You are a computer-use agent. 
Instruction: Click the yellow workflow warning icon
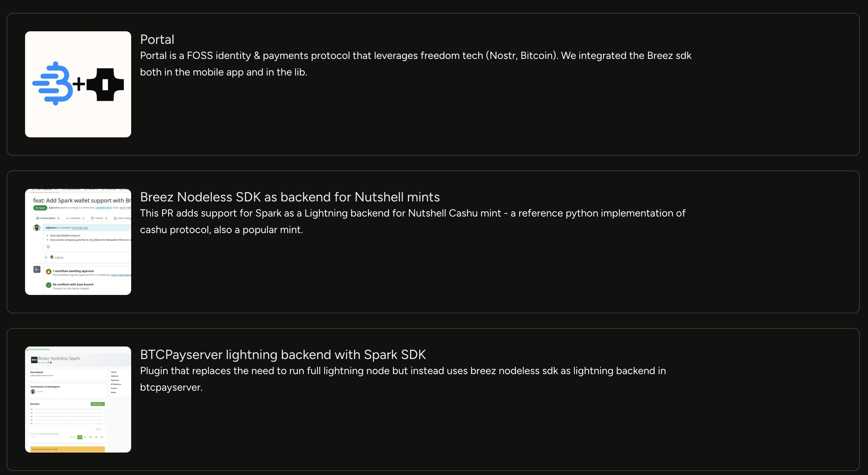[x=49, y=272]
